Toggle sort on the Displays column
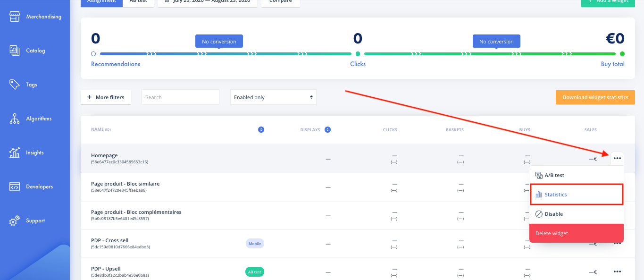 [x=327, y=130]
